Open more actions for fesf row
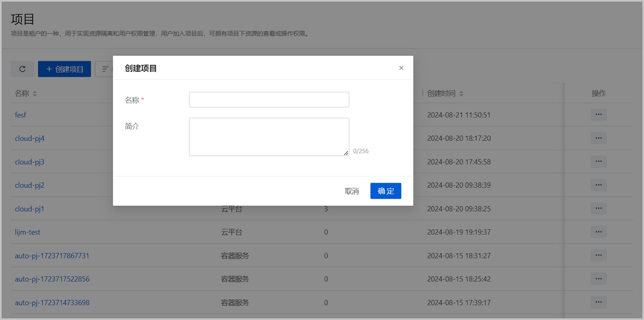Screen dimensions: 644x320 (598, 115)
